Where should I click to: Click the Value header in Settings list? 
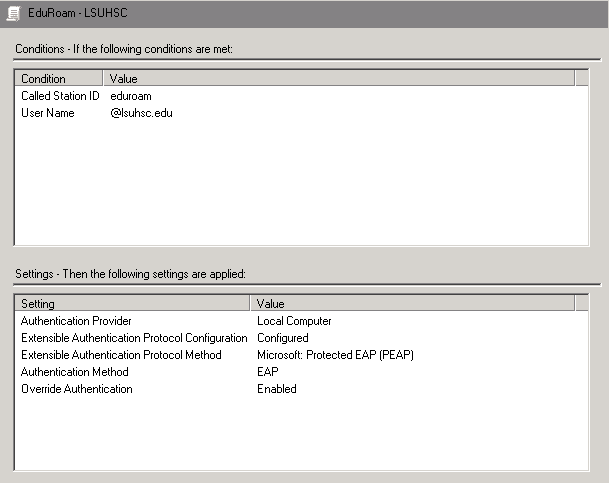click(x=412, y=303)
